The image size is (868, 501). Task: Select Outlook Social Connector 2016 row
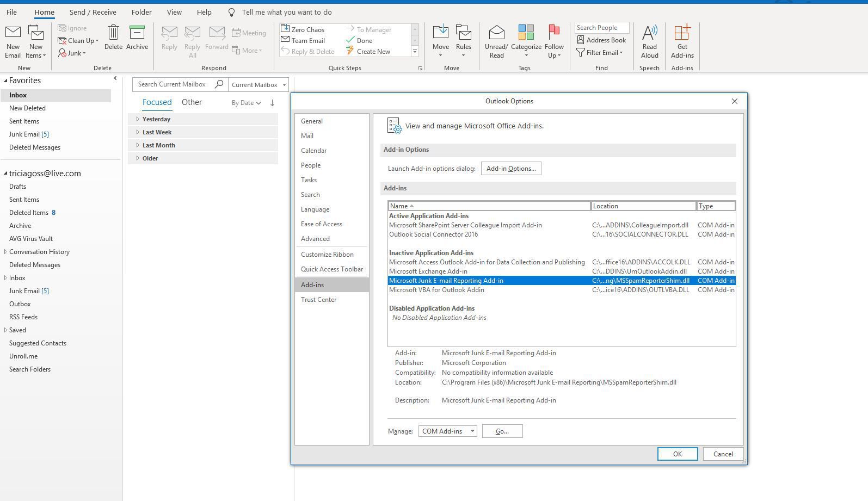562,234
